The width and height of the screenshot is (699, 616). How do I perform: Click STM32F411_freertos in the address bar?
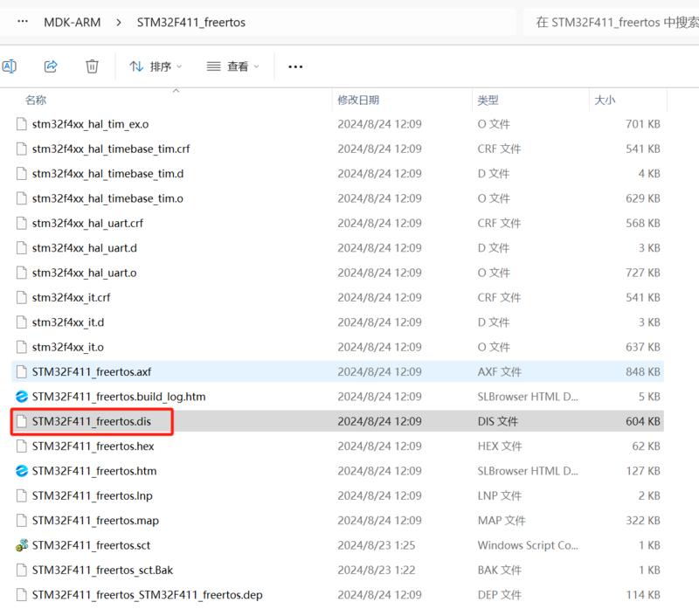pos(190,23)
